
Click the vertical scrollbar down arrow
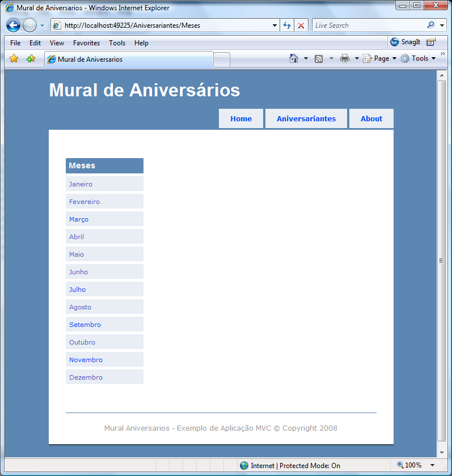pyautogui.click(x=441, y=452)
